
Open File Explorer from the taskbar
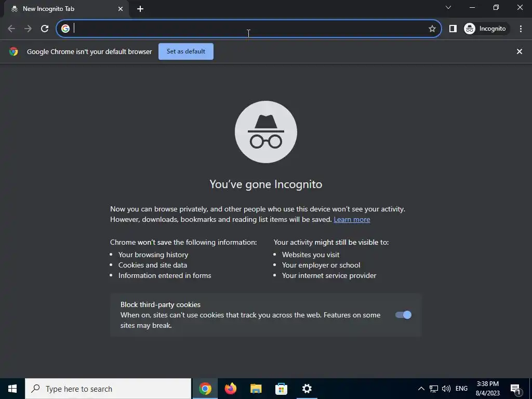tap(256, 389)
